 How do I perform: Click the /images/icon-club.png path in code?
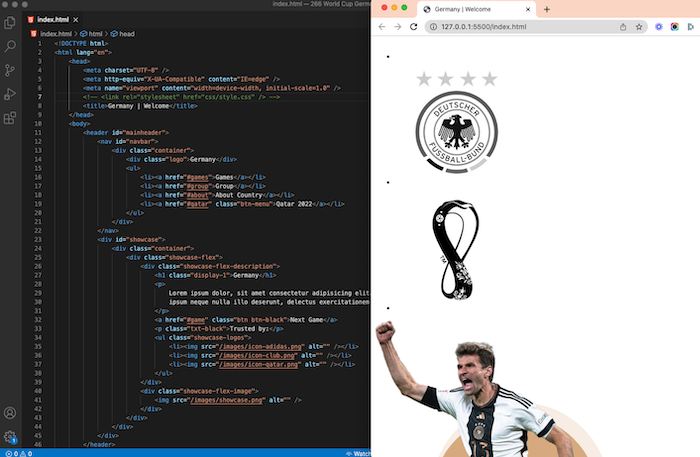pyautogui.click(x=258, y=356)
